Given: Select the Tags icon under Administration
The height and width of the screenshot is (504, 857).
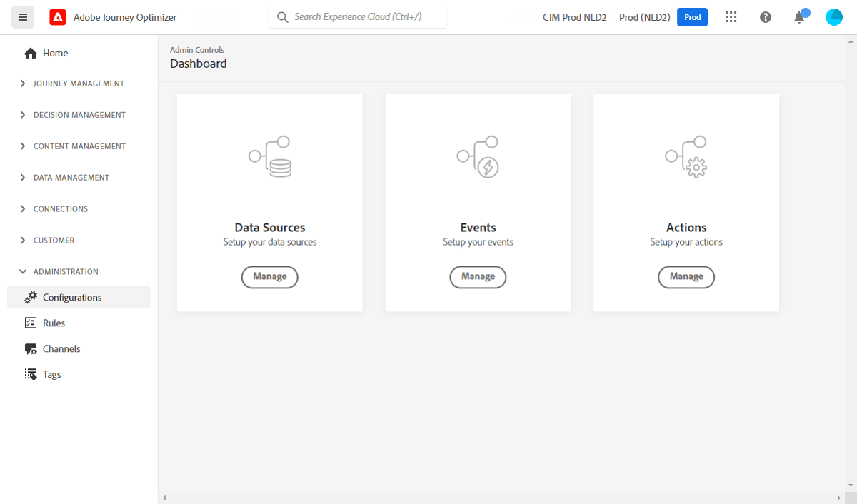Looking at the screenshot, I should coord(30,374).
